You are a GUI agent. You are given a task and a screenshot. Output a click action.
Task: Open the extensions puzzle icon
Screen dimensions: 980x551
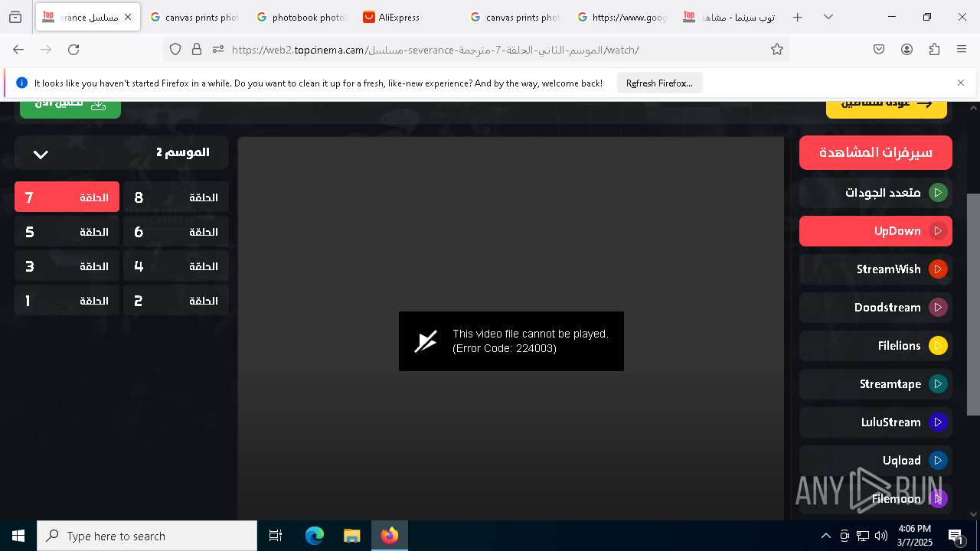pyautogui.click(x=934, y=49)
